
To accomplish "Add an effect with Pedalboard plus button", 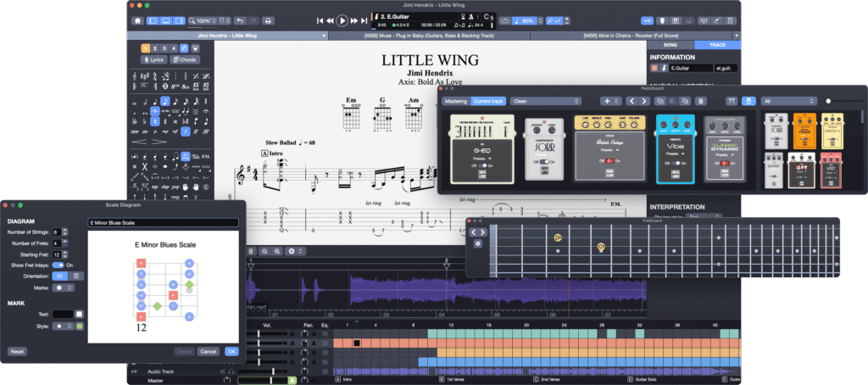I will point(610,102).
